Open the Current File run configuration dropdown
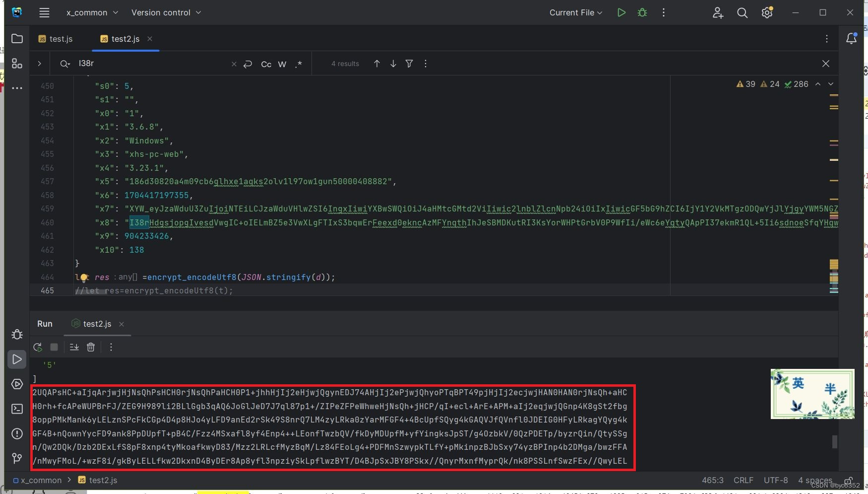 click(574, 12)
